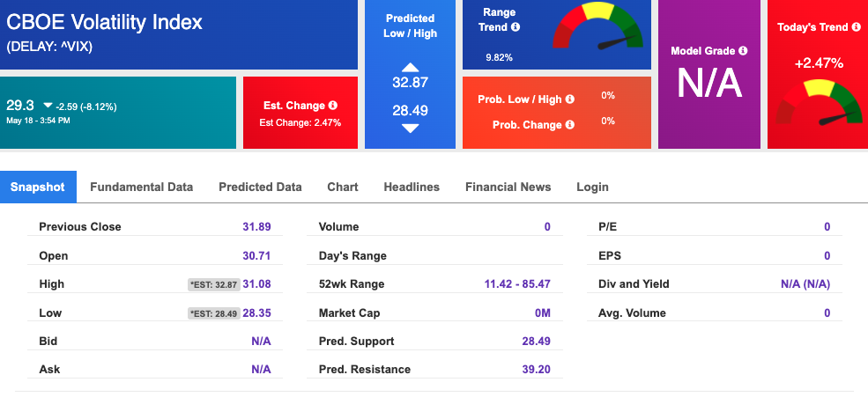Viewport: 868px width, 419px height.
Task: Switch to the Predicted Data tab
Action: [x=260, y=187]
